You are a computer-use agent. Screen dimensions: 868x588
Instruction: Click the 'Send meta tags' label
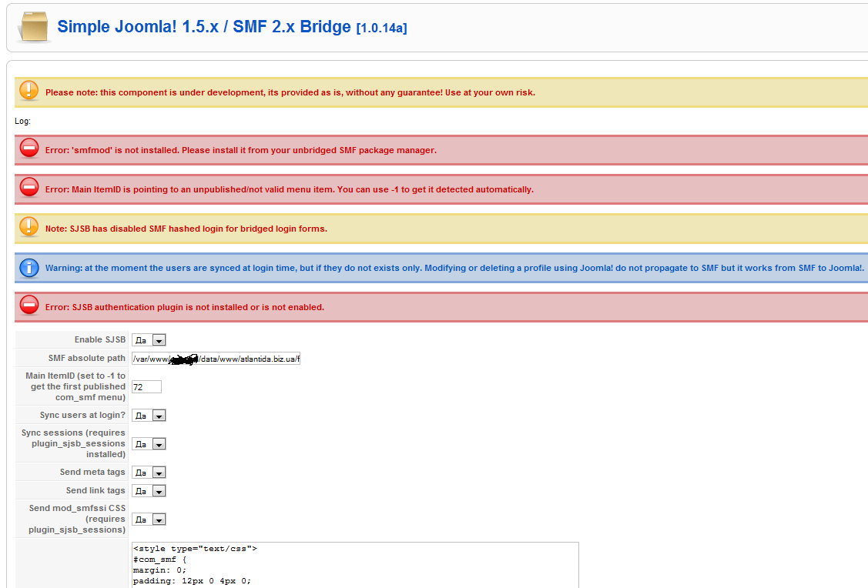click(x=92, y=473)
